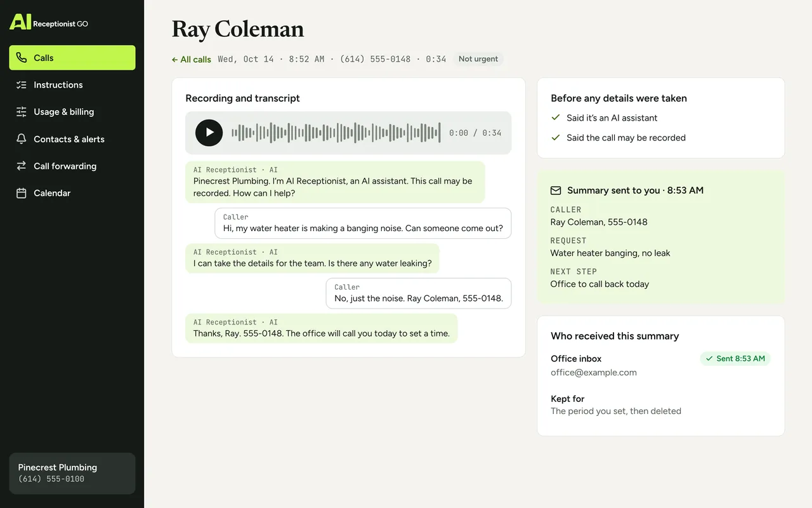The width and height of the screenshot is (812, 508).
Task: Go back to All calls
Action: pyautogui.click(x=191, y=59)
